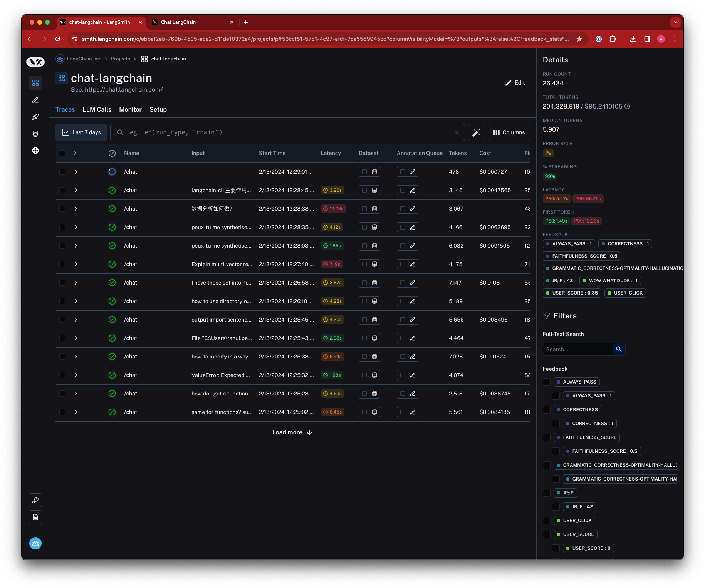
Task: Click the magic wand filter icon
Action: coord(477,132)
